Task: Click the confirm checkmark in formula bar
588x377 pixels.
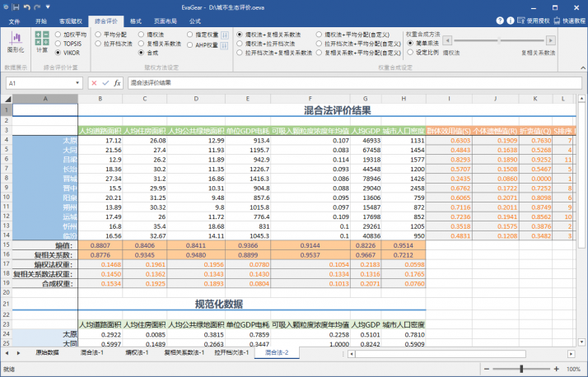Action: pyautogui.click(x=105, y=83)
